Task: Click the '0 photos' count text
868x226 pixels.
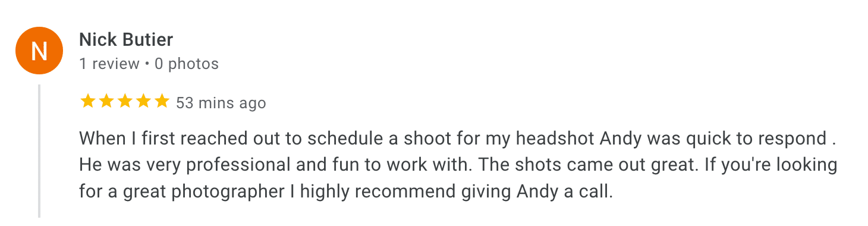Action: 187,64
